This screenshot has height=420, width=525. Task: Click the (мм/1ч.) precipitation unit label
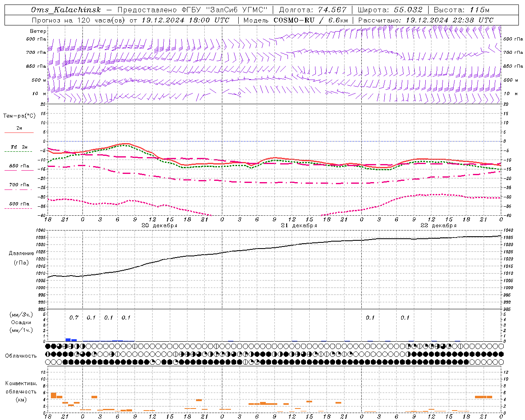point(21,330)
